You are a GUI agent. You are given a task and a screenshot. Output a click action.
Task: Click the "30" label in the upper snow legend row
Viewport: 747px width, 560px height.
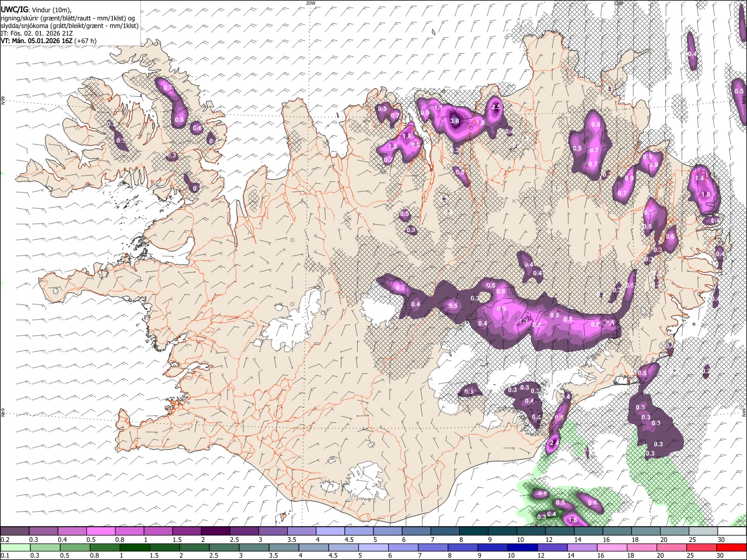pos(722,540)
